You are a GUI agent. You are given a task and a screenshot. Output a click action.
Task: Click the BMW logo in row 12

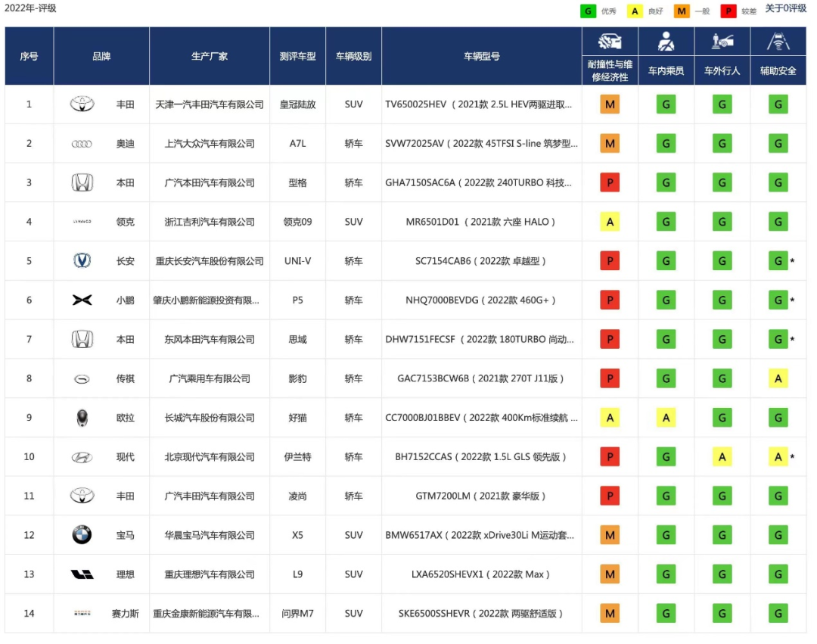coord(82,534)
